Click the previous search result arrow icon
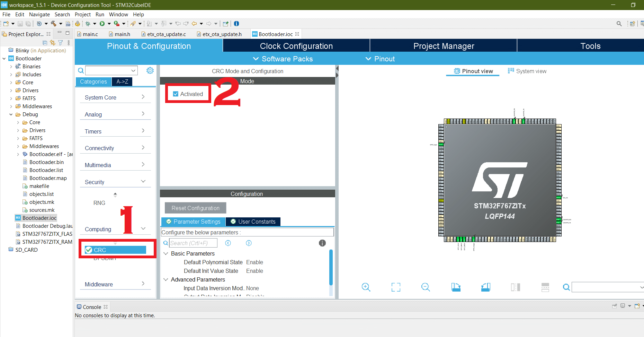 tap(228, 243)
